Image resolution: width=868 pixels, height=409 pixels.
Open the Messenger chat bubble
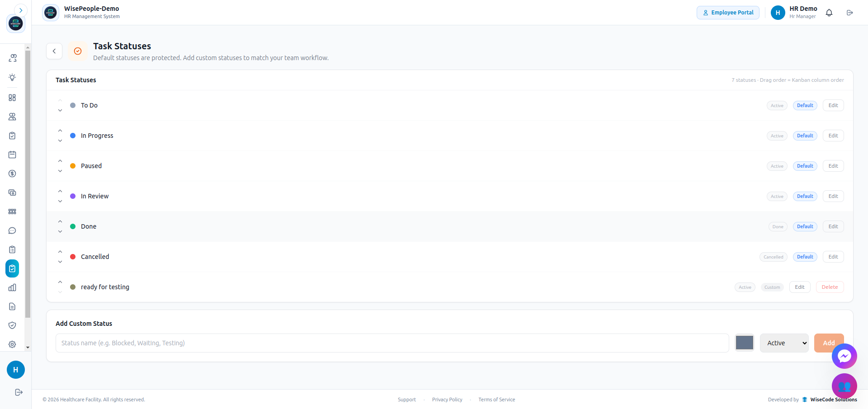[844, 356]
